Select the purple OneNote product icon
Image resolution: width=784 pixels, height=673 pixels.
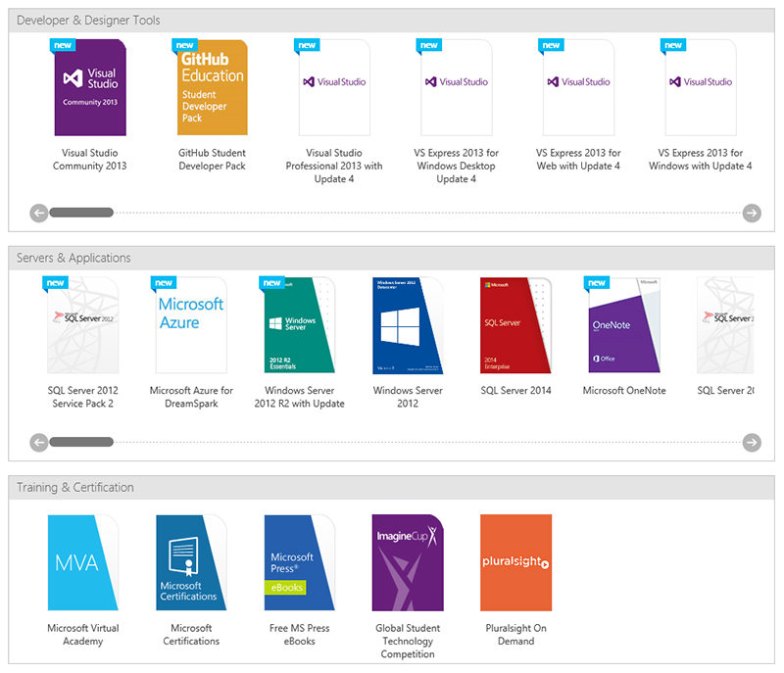[x=624, y=325]
